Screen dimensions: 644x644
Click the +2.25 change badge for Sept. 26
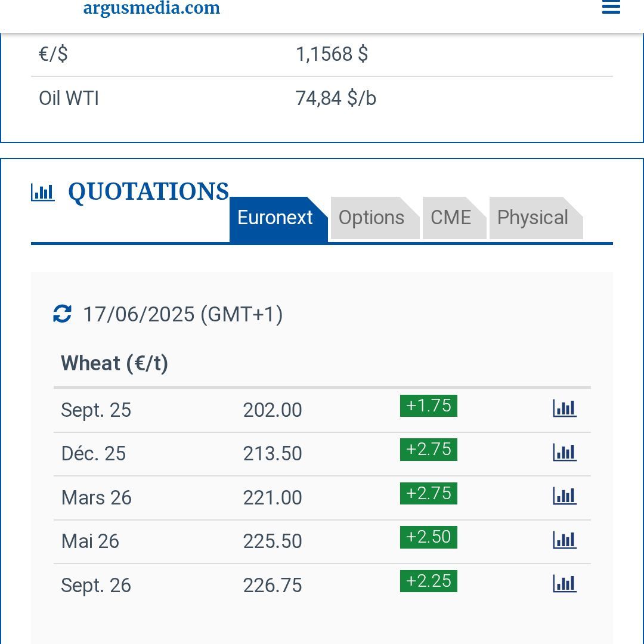pyautogui.click(x=428, y=581)
